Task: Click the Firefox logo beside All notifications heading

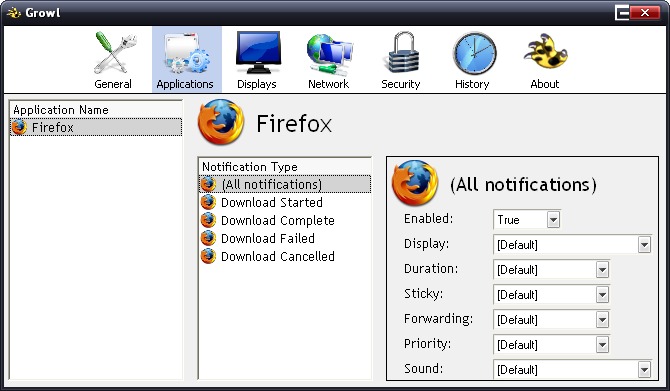Action: pyautogui.click(x=415, y=183)
